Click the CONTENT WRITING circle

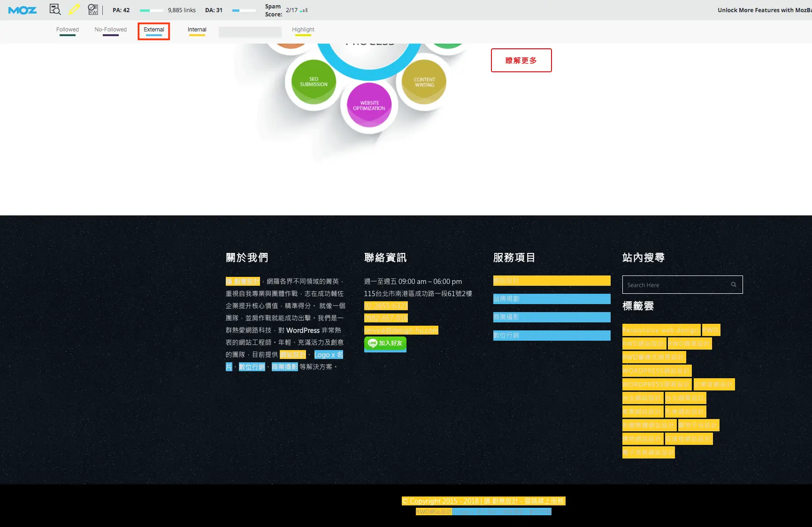[424, 82]
